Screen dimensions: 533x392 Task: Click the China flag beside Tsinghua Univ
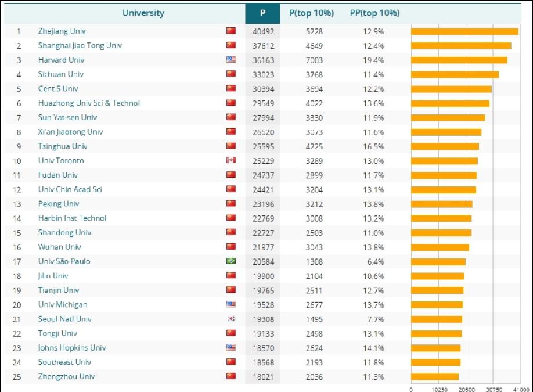(x=231, y=146)
